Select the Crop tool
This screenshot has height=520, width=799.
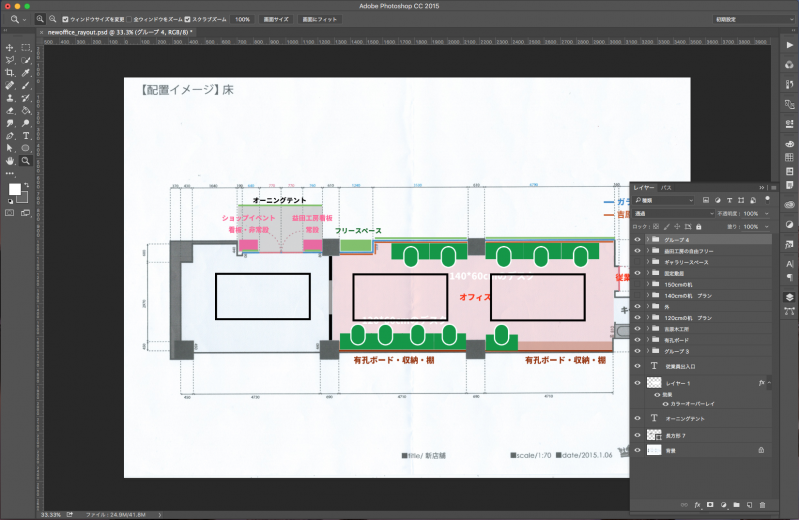point(10,73)
